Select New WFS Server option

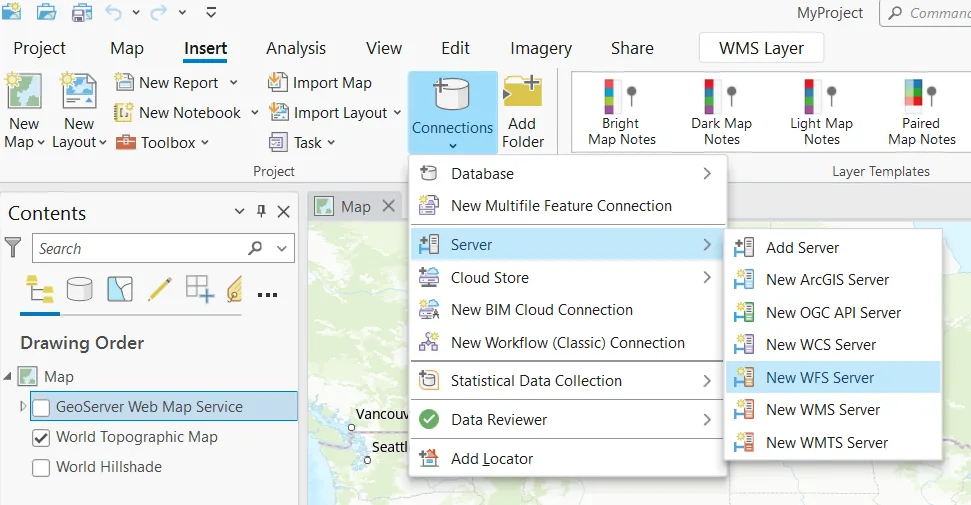[833, 377]
